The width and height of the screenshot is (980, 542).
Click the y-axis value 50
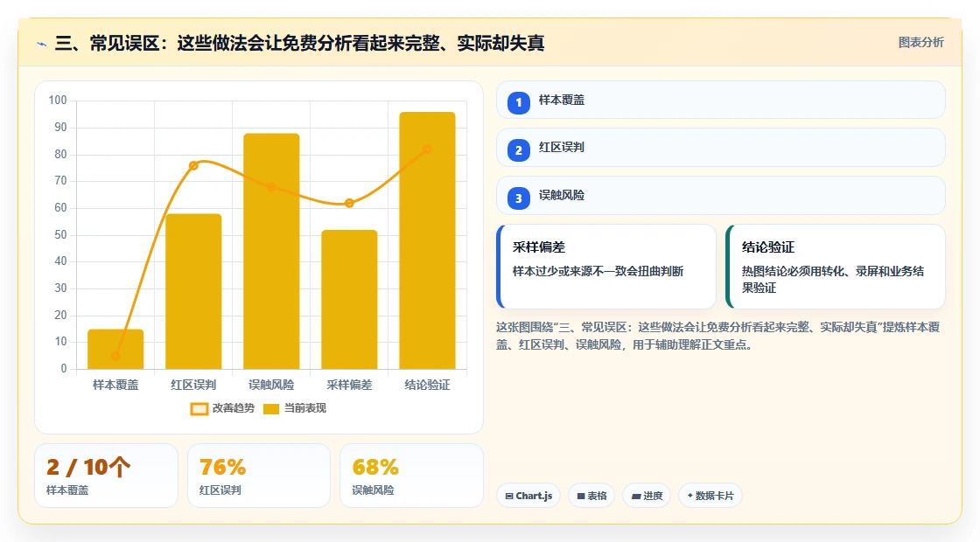60,235
